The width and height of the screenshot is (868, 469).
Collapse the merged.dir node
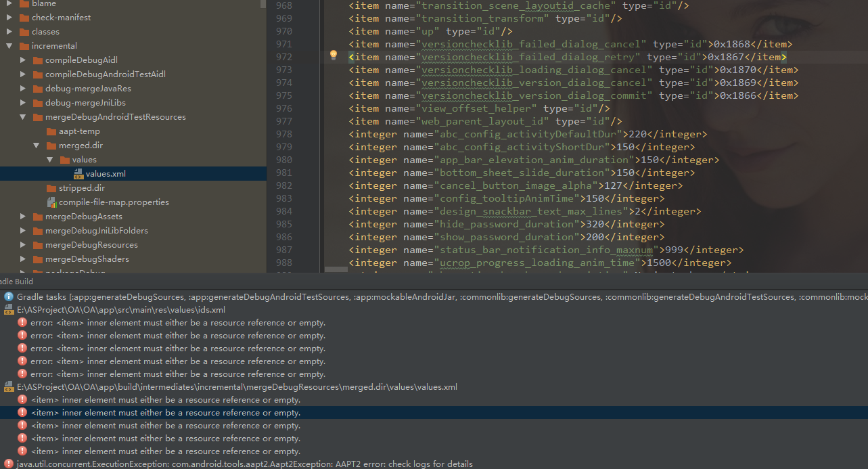36,145
